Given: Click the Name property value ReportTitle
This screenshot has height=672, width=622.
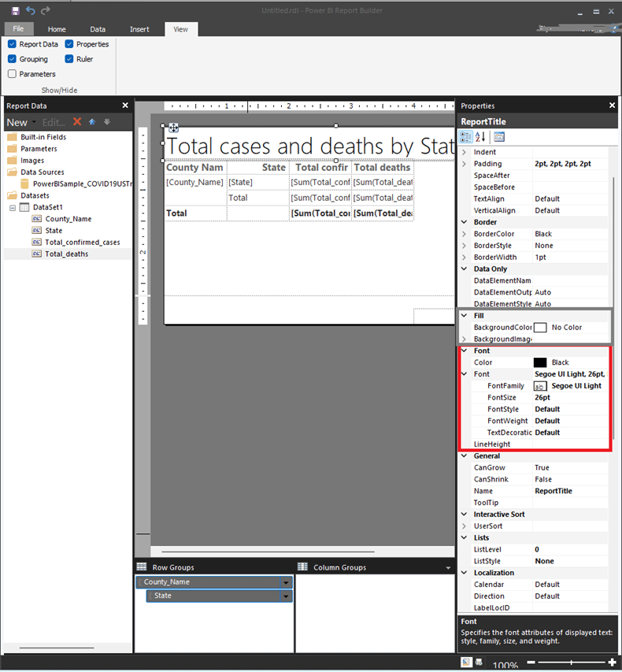Looking at the screenshot, I should point(570,491).
